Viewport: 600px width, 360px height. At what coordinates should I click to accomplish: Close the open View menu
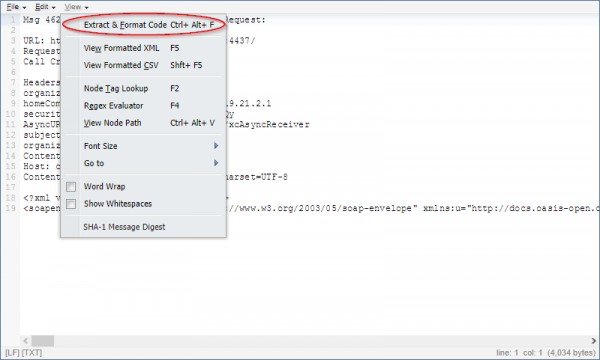tap(76, 7)
